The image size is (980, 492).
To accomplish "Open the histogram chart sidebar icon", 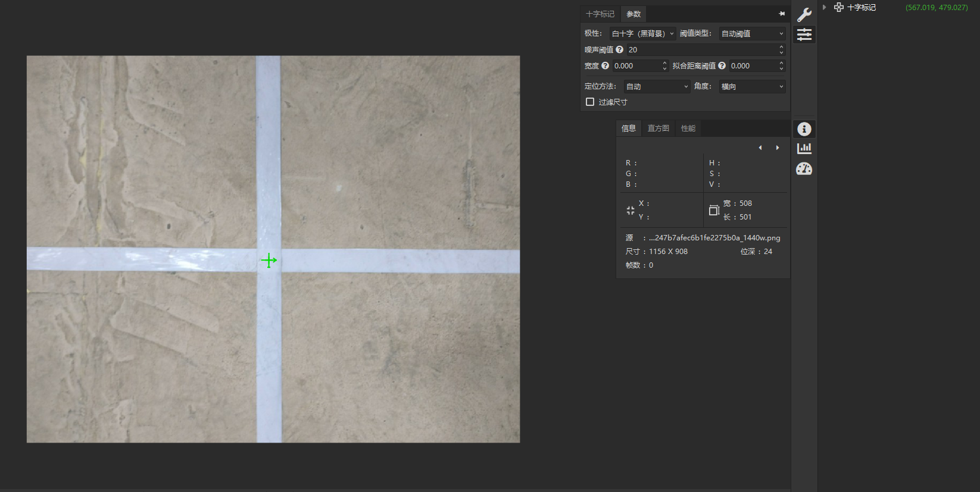I will (804, 149).
